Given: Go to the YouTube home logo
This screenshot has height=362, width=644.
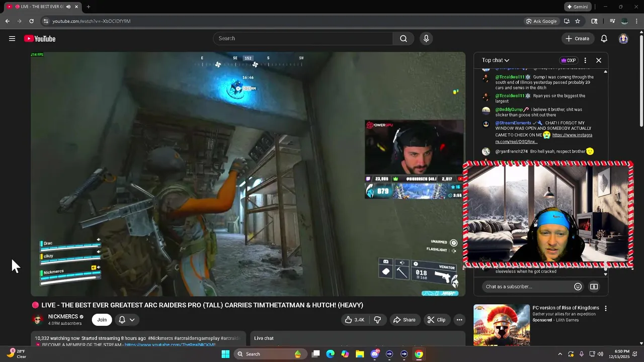Looking at the screenshot, I should coord(40,39).
